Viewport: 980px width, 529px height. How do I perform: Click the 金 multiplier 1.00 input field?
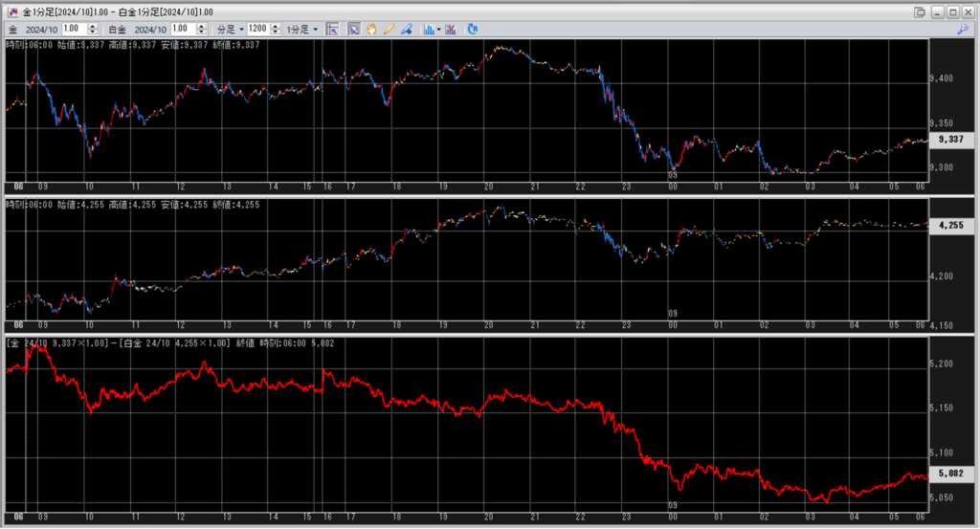pyautogui.click(x=74, y=30)
